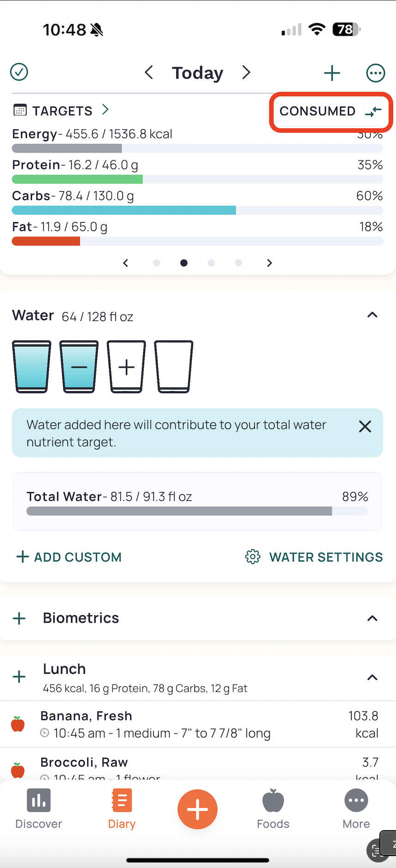Tap the Total Water progress bar
Image resolution: width=396 pixels, height=868 pixels.
click(198, 511)
